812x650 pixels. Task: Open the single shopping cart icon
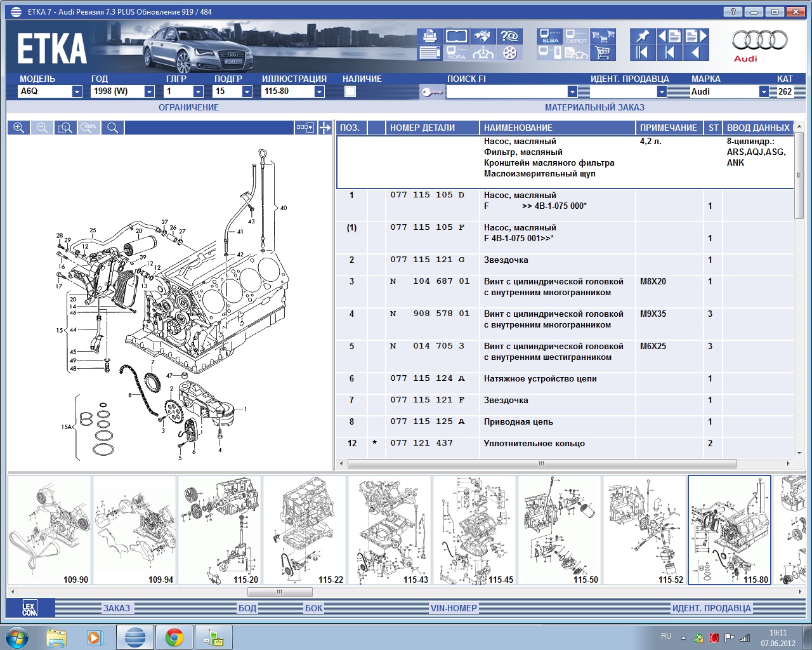pos(603,53)
